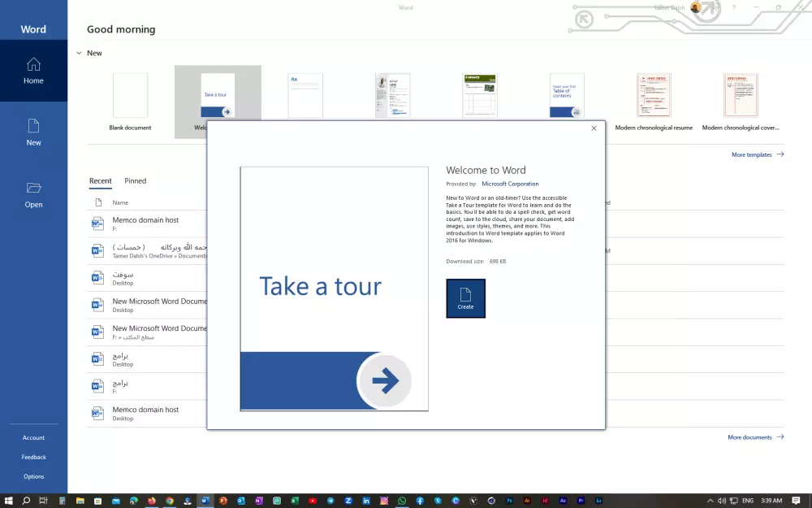
Task: Switch to the Recent tab
Action: pyautogui.click(x=101, y=181)
